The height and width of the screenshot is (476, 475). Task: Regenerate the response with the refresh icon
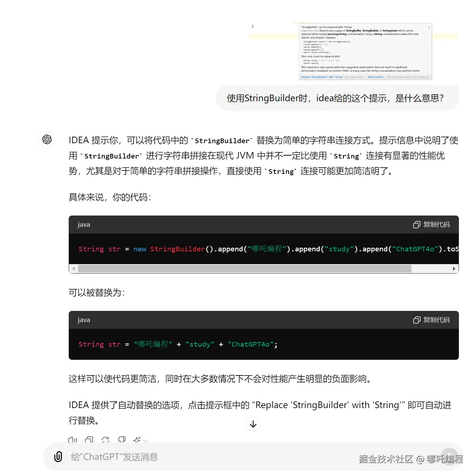[x=106, y=440]
